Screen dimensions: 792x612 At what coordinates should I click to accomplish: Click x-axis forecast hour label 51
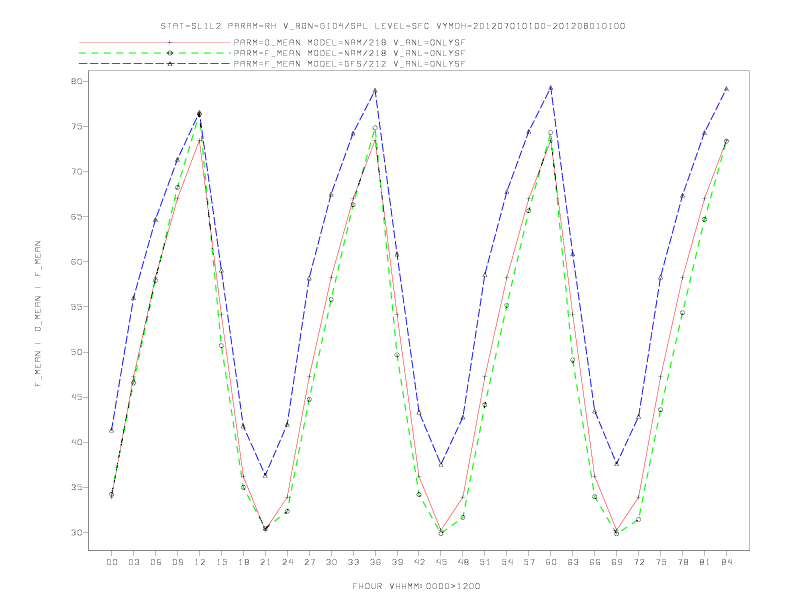point(485,562)
